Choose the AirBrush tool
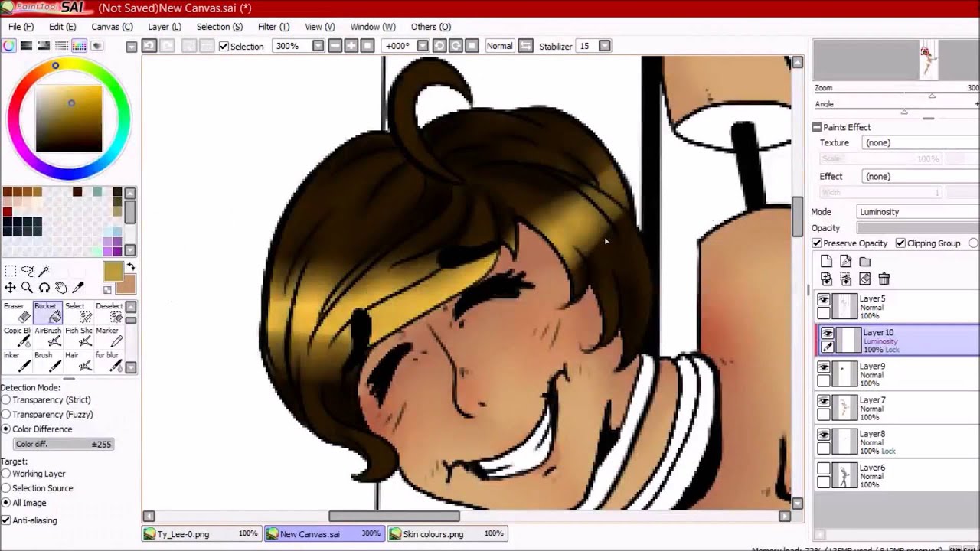This screenshot has width=980, height=551. pos(47,337)
